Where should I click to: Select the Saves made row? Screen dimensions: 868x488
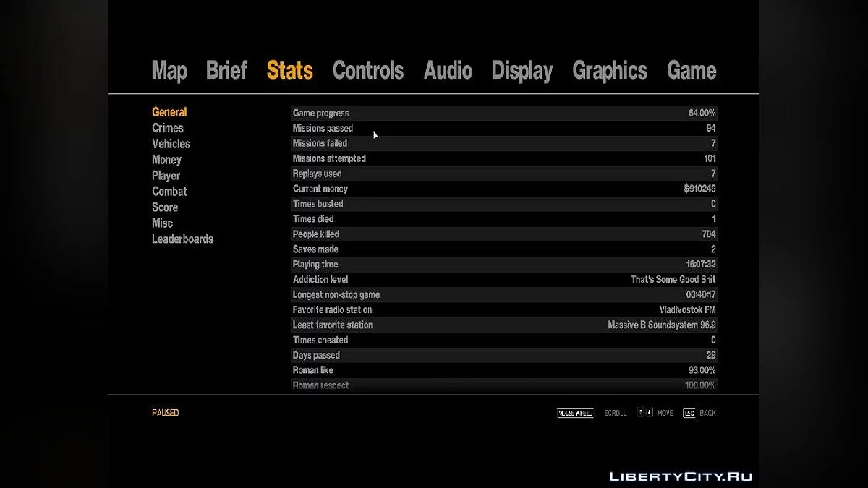coord(504,249)
